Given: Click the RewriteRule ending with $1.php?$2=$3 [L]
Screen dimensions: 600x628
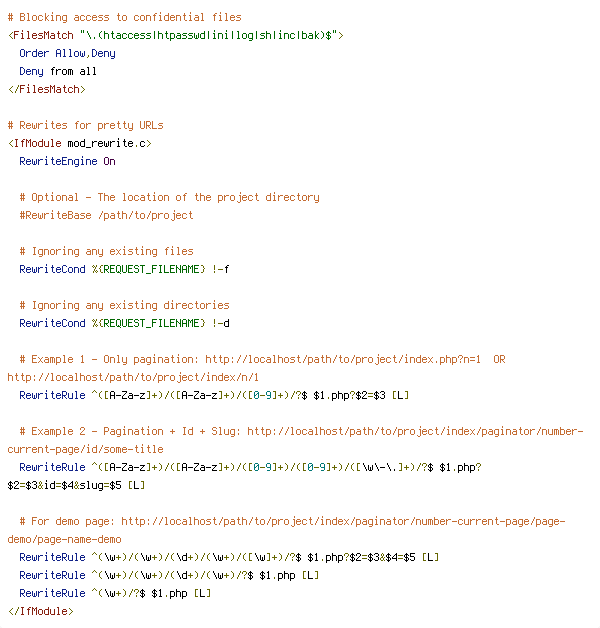Looking at the screenshot, I should (x=214, y=396).
